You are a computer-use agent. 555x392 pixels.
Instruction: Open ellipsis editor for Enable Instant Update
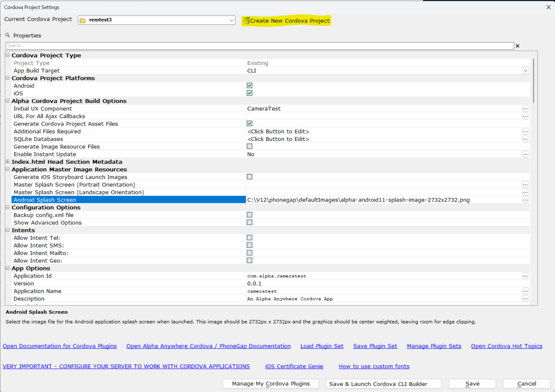coord(525,154)
